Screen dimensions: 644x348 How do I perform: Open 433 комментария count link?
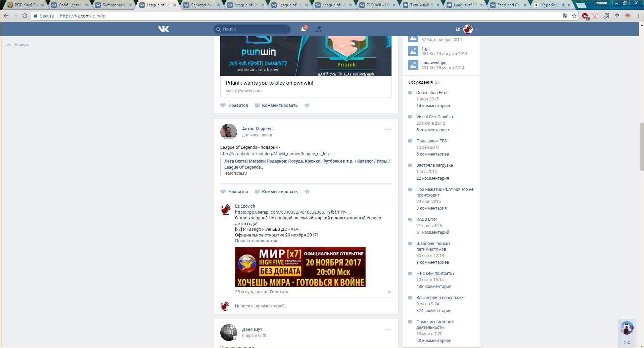coord(434,287)
